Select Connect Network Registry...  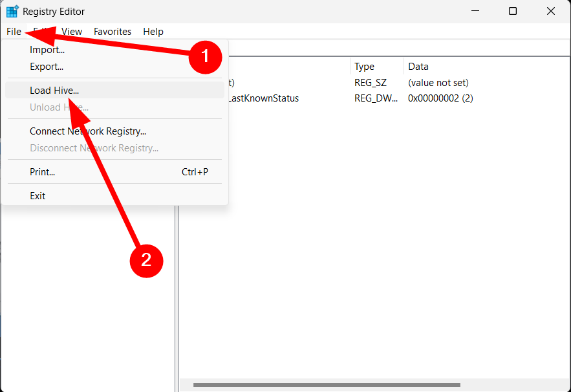pyautogui.click(x=114, y=131)
